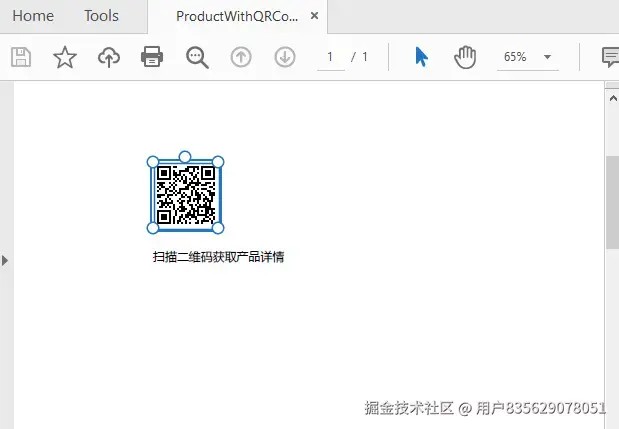The width and height of the screenshot is (619, 429).
Task: Expand the left navigation pane arrow
Action: (5, 260)
